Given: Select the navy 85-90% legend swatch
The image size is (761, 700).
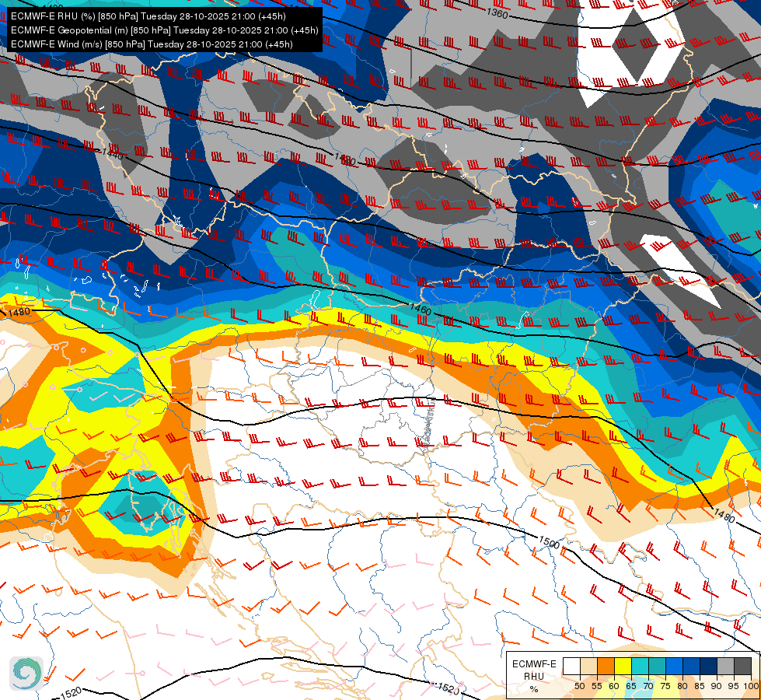Looking at the screenshot, I should (x=708, y=666).
